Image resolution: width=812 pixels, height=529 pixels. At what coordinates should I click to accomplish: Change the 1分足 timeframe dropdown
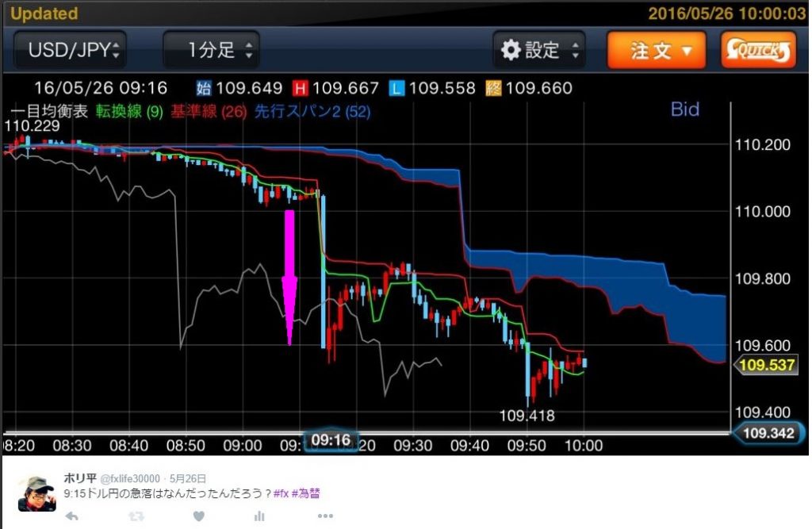coord(211,51)
